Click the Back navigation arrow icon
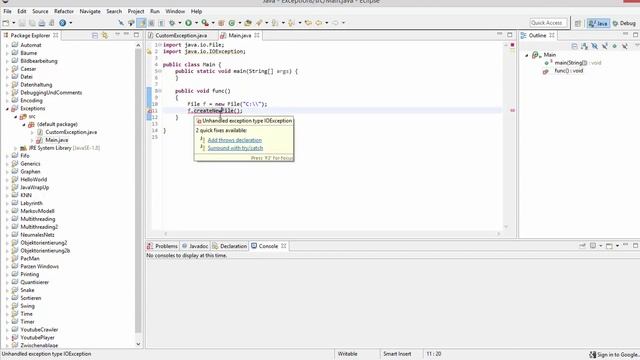 (x=319, y=23)
